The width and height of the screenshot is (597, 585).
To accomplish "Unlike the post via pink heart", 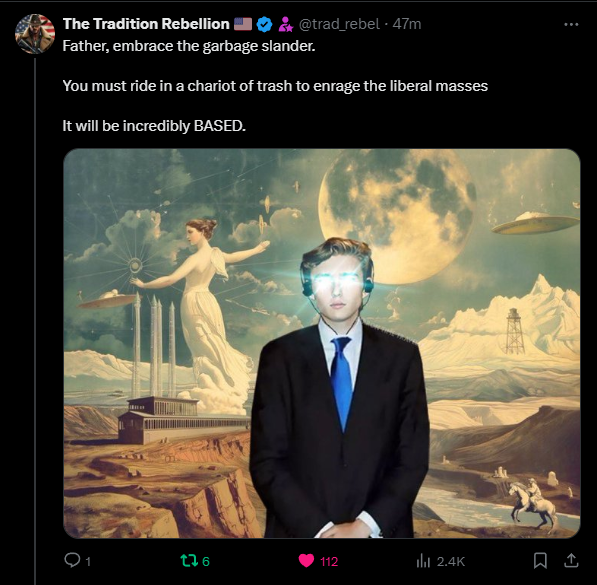I will point(306,561).
